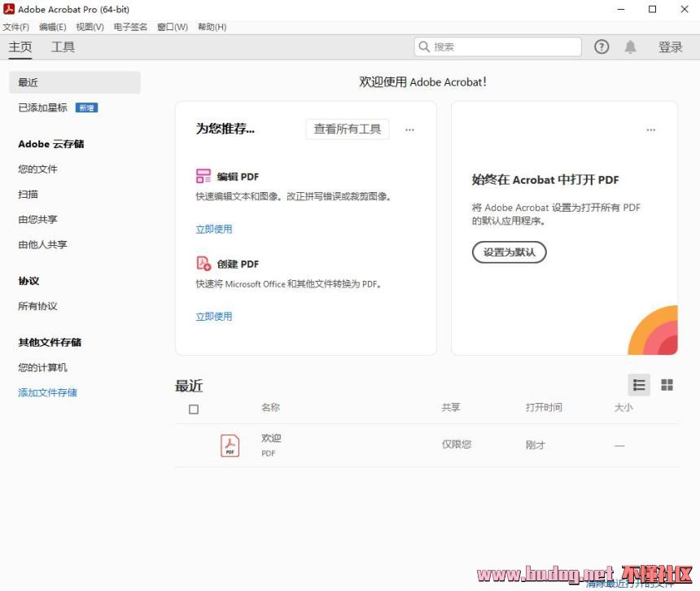Click the 设置为默认 button
Screen dimensions: 700x591
(509, 252)
